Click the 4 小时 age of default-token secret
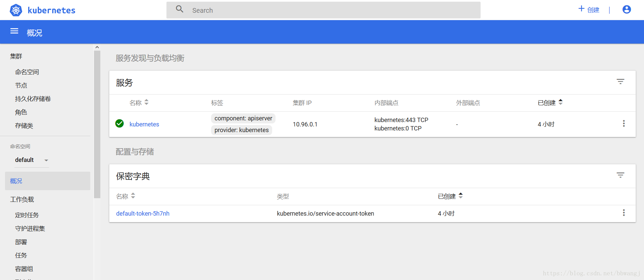 [x=446, y=213]
